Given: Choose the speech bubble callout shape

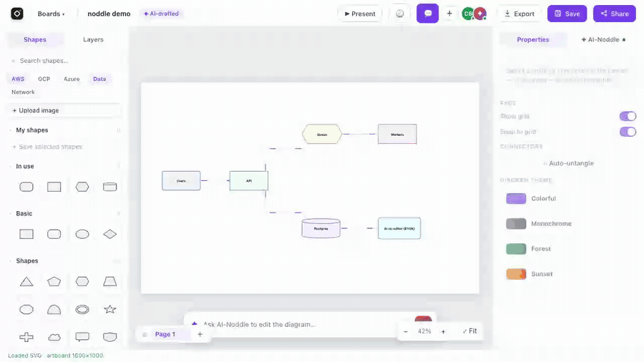Looking at the screenshot, I should click(x=82, y=337).
